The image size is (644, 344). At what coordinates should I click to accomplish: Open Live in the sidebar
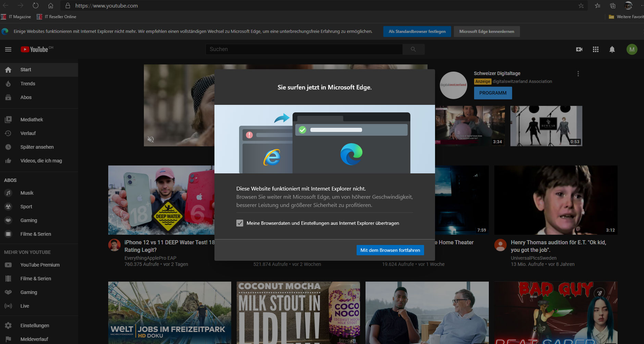pyautogui.click(x=39, y=306)
